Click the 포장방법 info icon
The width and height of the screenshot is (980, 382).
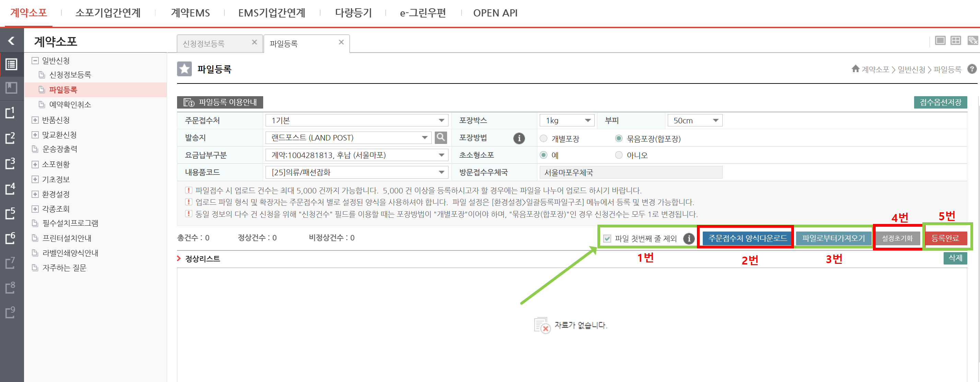click(518, 138)
